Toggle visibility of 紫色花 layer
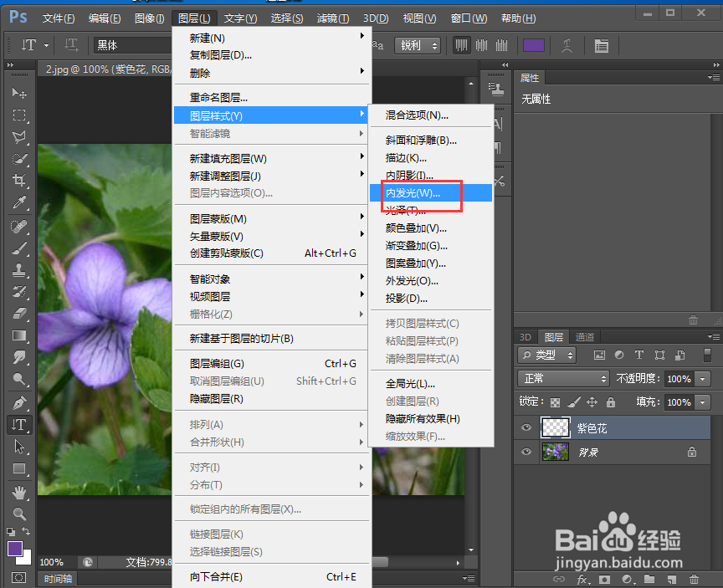The width and height of the screenshot is (723, 588). tap(526, 427)
